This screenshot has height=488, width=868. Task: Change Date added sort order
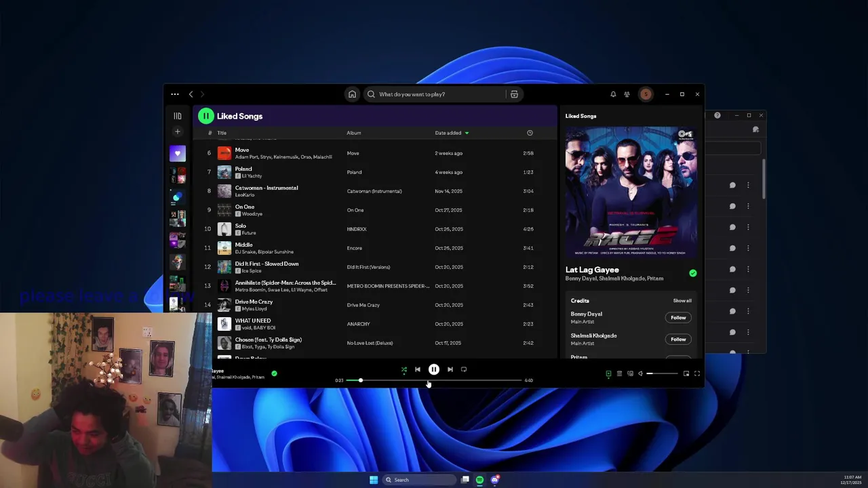click(452, 133)
